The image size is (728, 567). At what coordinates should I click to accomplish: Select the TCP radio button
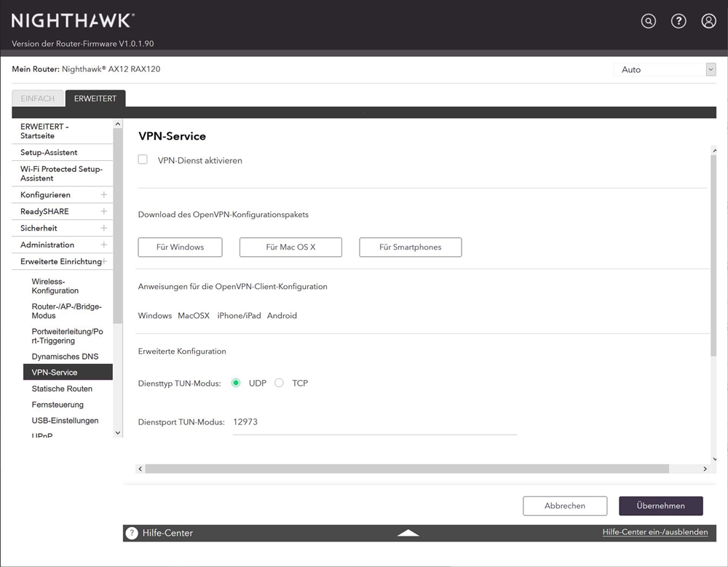(x=279, y=383)
